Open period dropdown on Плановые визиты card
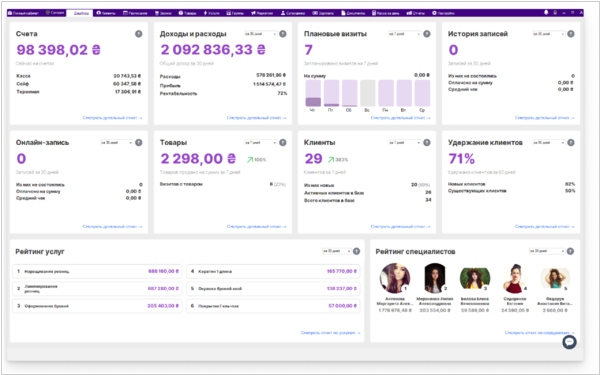This screenshot has width=600, height=375. [x=404, y=34]
